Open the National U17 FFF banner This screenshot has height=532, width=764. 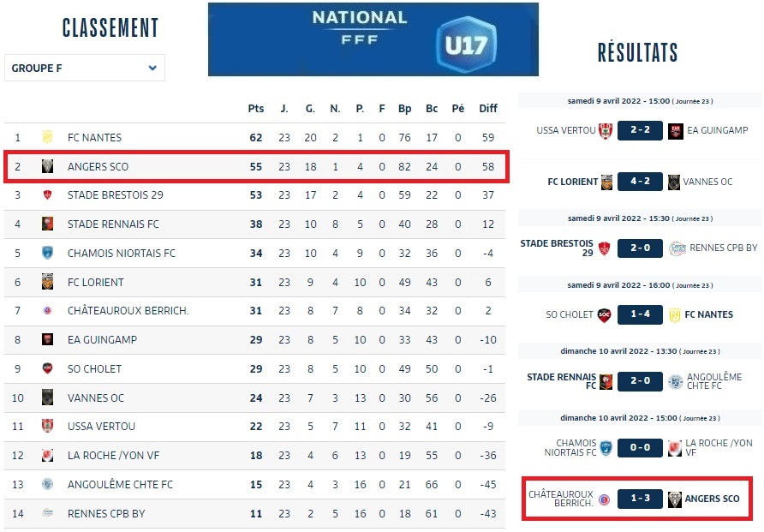[x=373, y=39]
